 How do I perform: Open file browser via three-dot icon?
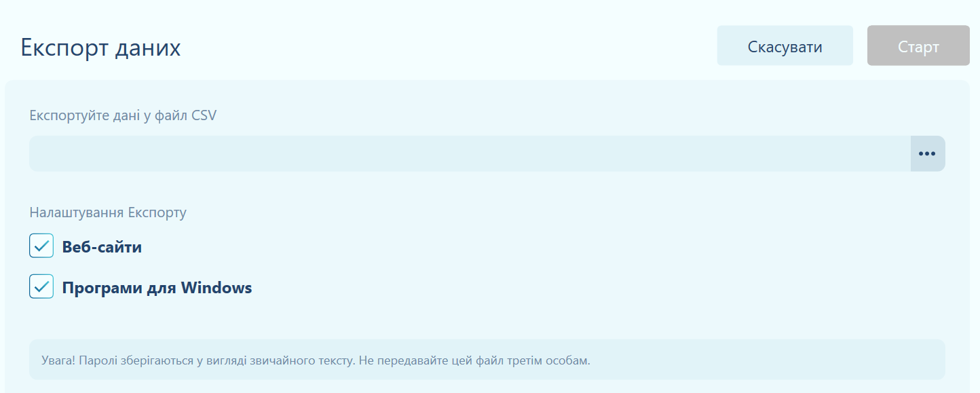pos(927,153)
